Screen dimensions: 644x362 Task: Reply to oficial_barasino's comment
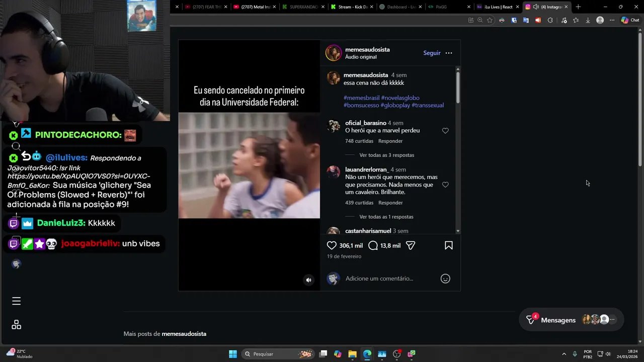click(390, 141)
